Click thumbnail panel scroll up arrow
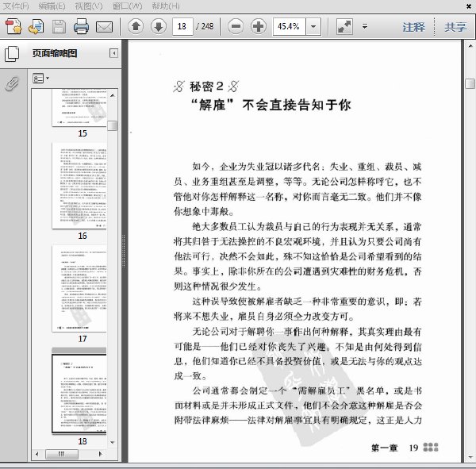The height and width of the screenshot is (469, 476). click(113, 95)
